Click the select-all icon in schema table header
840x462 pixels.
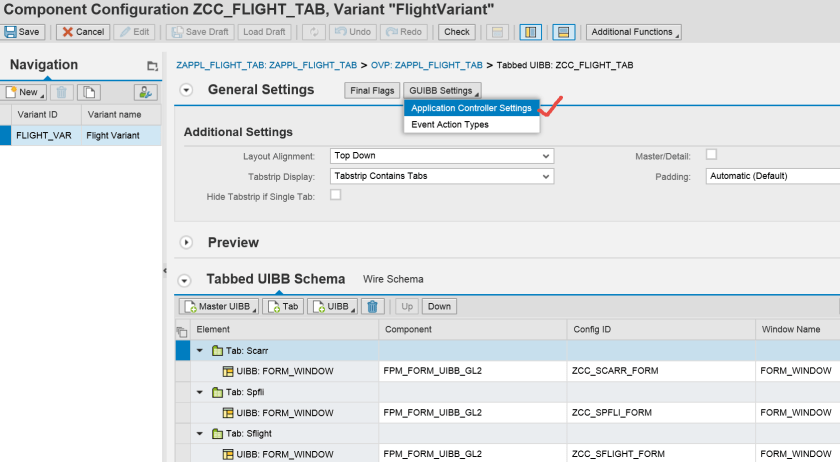[182, 330]
